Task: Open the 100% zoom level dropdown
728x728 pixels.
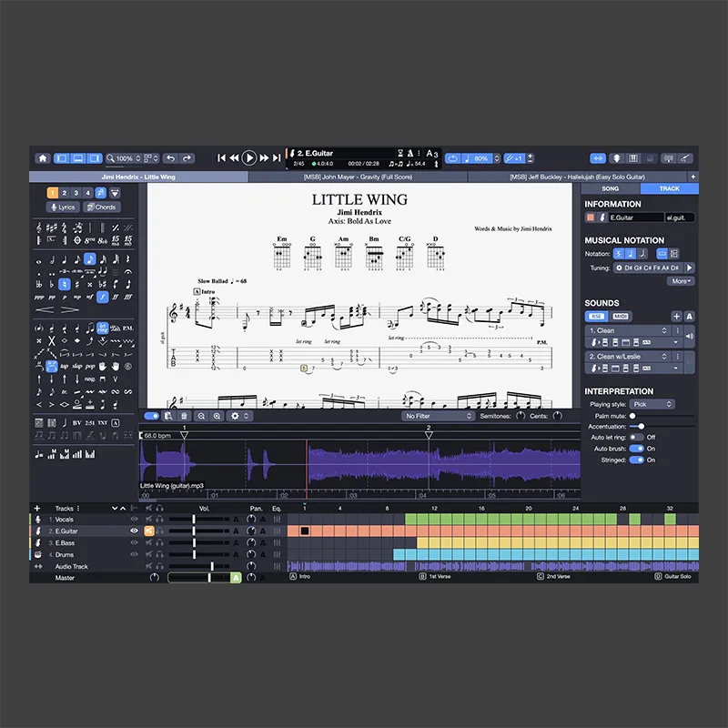Action: [124, 158]
